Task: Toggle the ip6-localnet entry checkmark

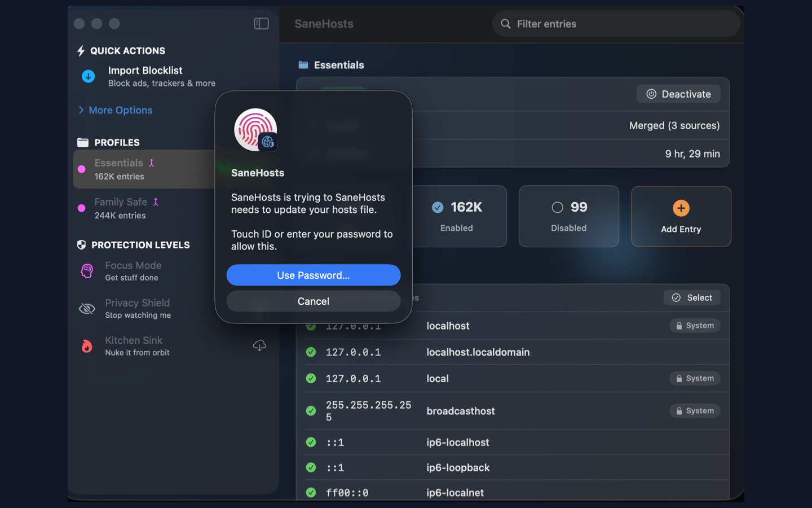Action: click(311, 492)
